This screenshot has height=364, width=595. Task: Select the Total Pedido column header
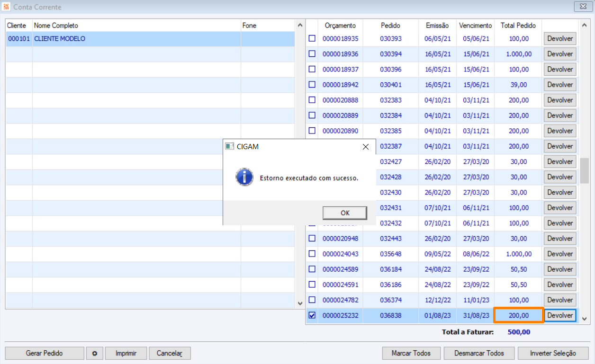[518, 26]
